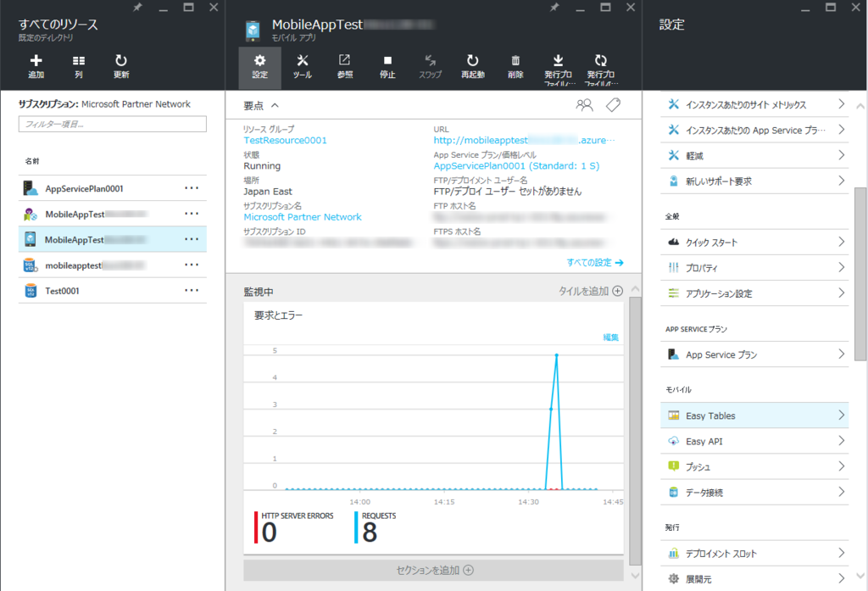Open データ接続 settings item
868x591 pixels.
(x=754, y=492)
